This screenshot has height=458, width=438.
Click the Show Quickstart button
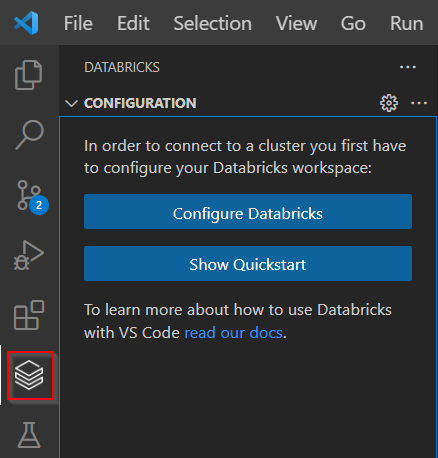(248, 263)
